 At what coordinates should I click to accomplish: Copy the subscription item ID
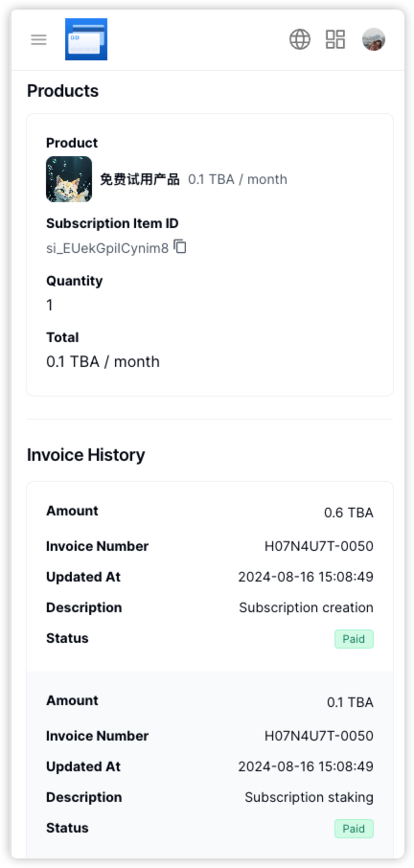[180, 246]
